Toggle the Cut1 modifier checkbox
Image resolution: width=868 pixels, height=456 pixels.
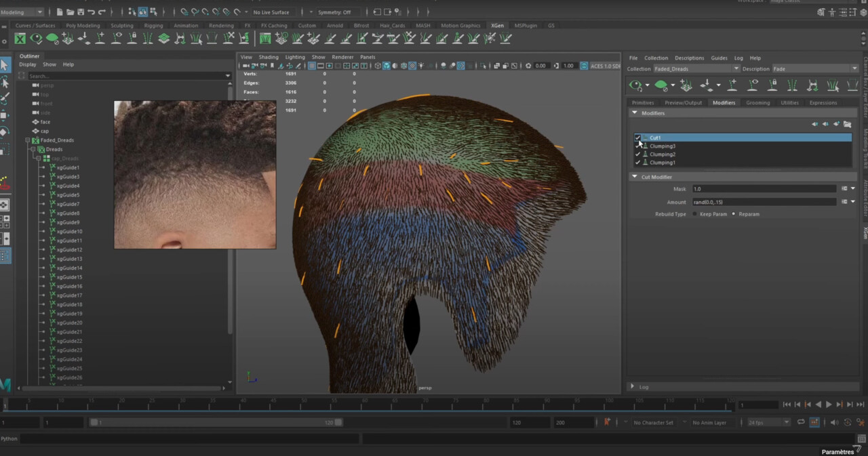pos(637,138)
